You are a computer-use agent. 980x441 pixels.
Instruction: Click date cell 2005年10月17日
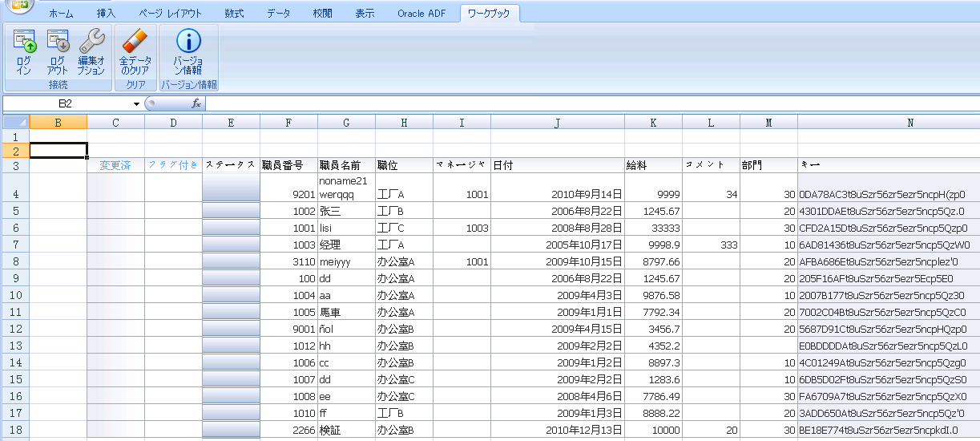[x=558, y=245]
